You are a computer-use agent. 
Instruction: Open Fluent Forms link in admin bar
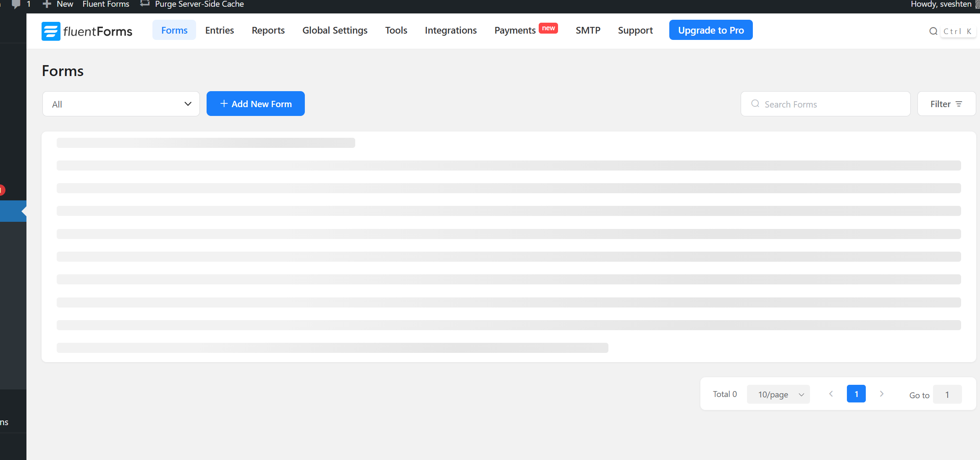click(x=106, y=4)
